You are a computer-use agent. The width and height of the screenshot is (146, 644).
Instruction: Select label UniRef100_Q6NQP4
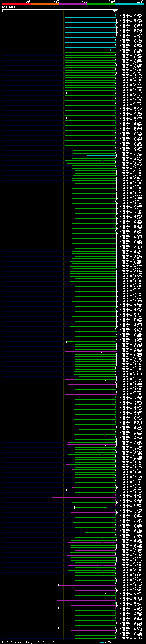pos(131,77)
